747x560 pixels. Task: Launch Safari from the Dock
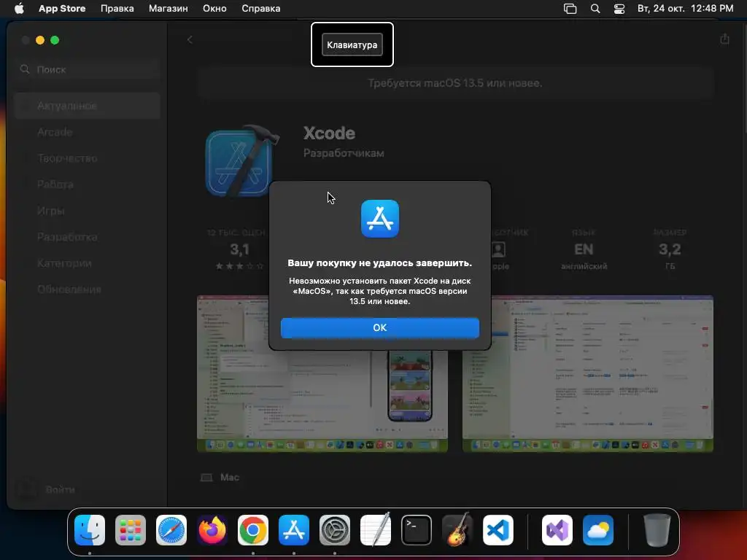171,530
